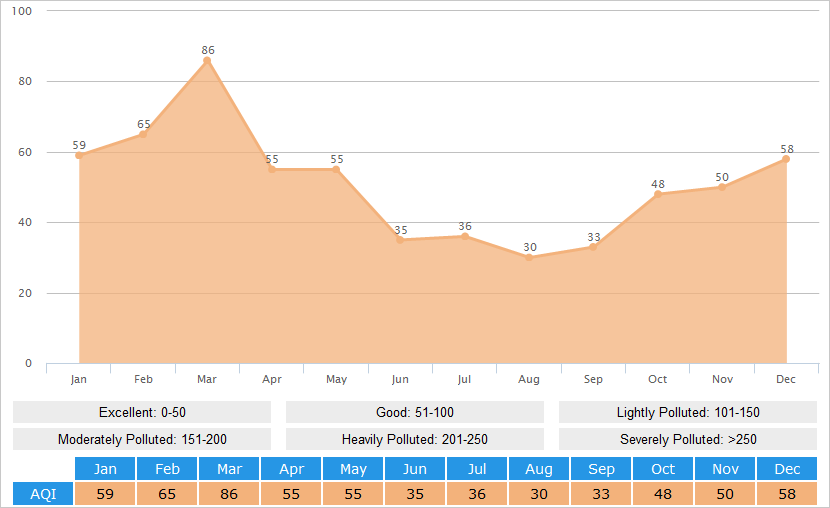Select the Severely Polluted: >250 legend box
Viewport: 830px width, 508px height.
[x=688, y=439]
